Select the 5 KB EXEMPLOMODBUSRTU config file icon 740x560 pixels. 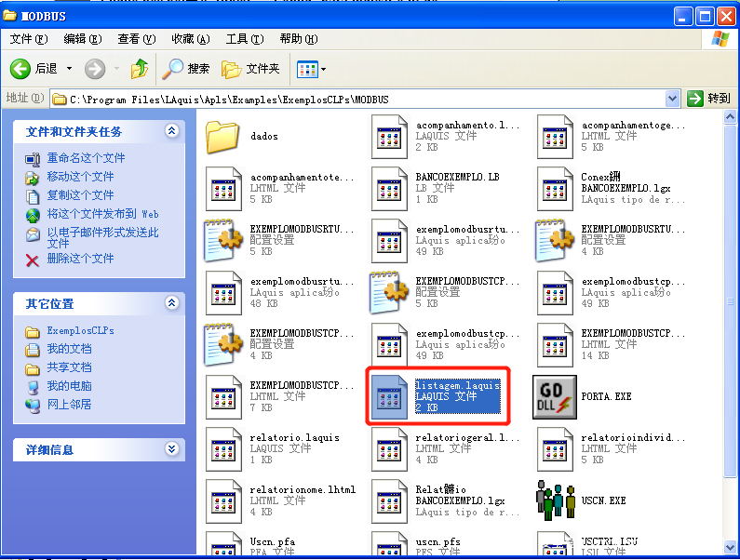click(x=223, y=241)
